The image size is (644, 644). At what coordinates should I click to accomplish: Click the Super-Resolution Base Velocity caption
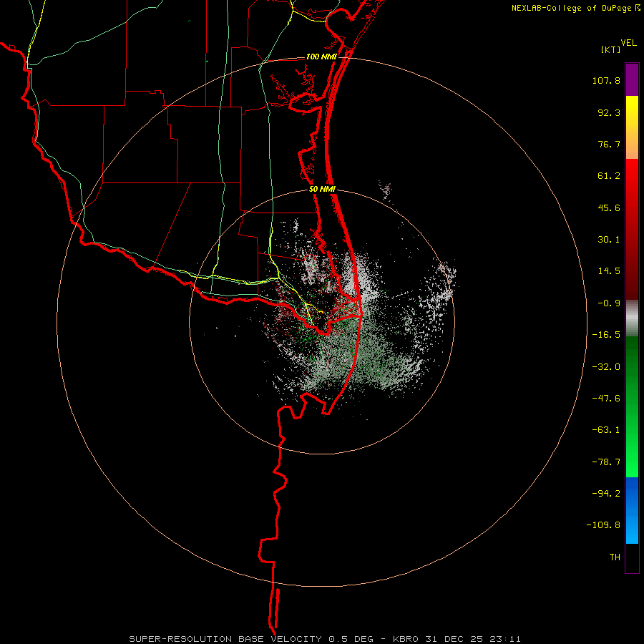(x=325, y=639)
